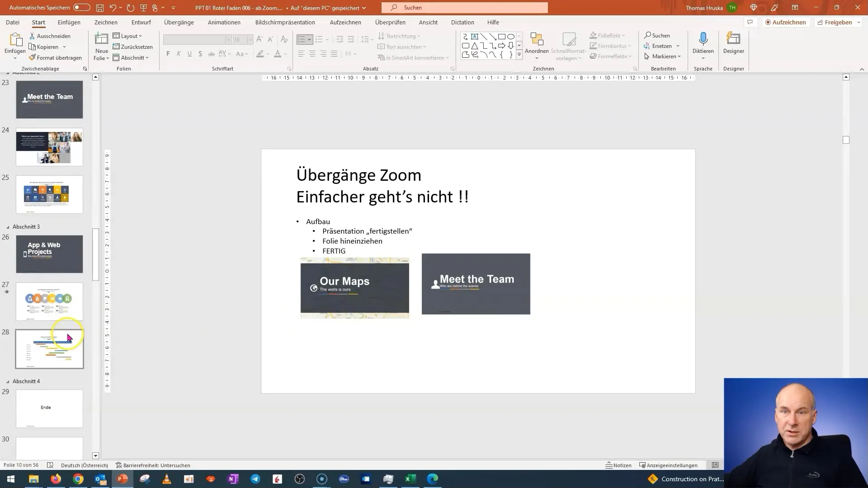The width and height of the screenshot is (868, 488).
Task: Toggle the Accessibility checker icon
Action: click(117, 465)
